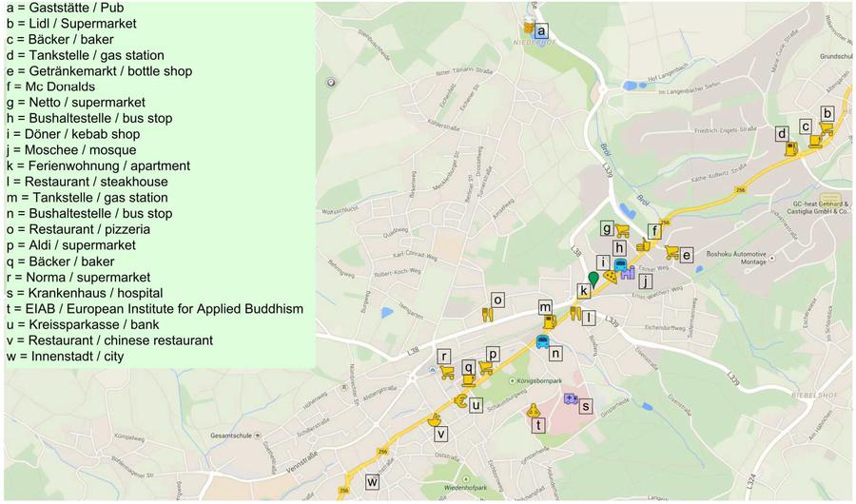Click the EIAB bell icon above marker t

point(534,411)
